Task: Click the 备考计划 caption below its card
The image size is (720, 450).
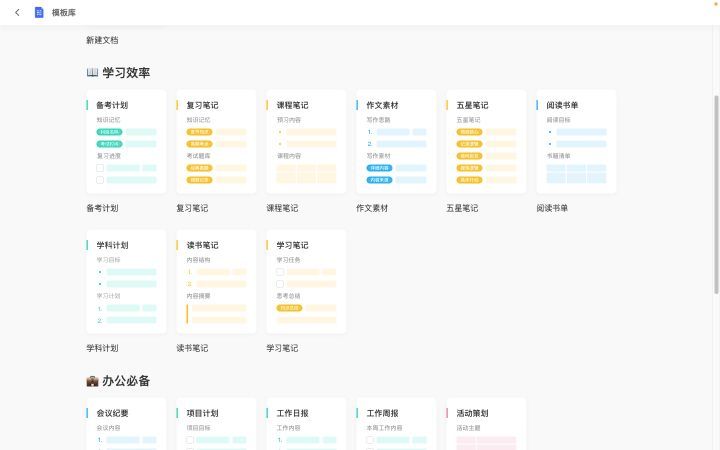Action: [102, 208]
